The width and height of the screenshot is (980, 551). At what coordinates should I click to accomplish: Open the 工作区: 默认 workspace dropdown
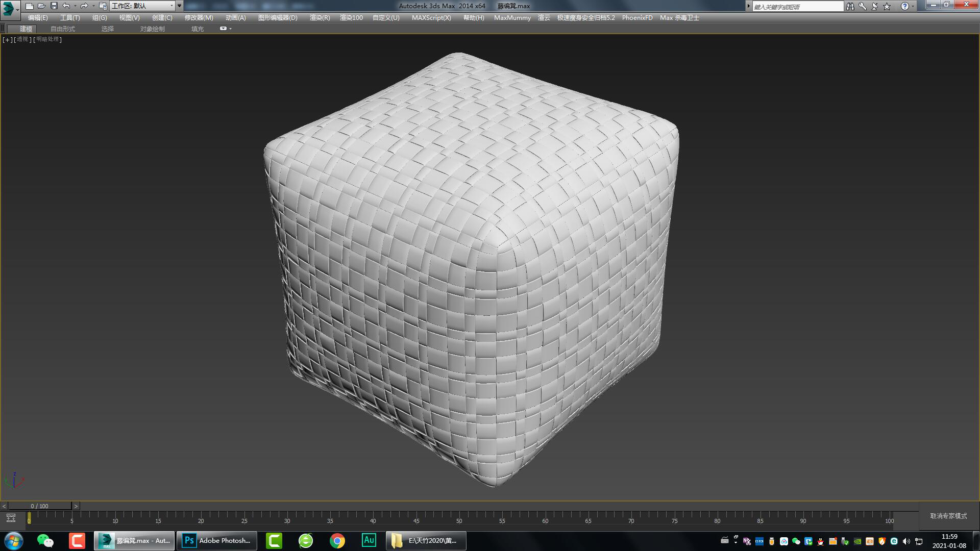point(142,6)
